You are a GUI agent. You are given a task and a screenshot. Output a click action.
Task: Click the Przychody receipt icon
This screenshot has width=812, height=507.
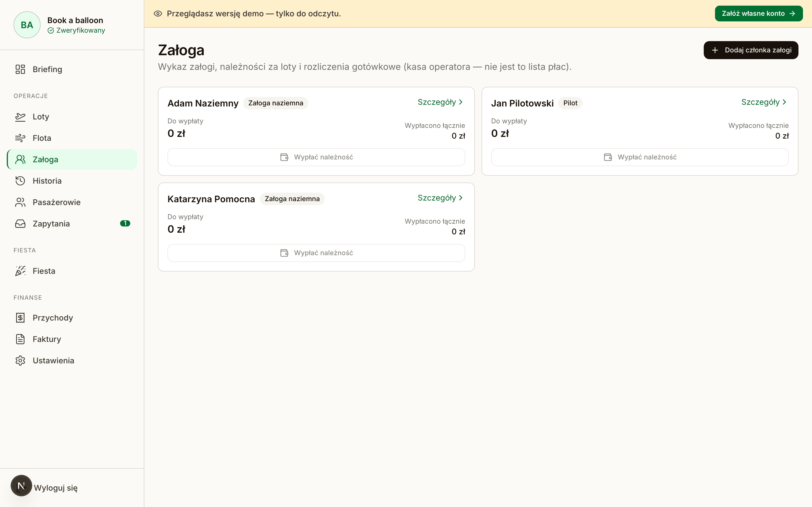(20, 318)
